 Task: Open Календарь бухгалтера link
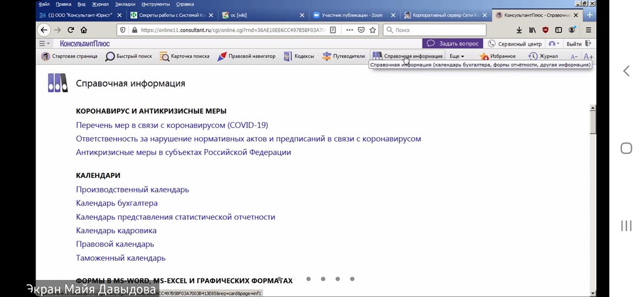[117, 203]
